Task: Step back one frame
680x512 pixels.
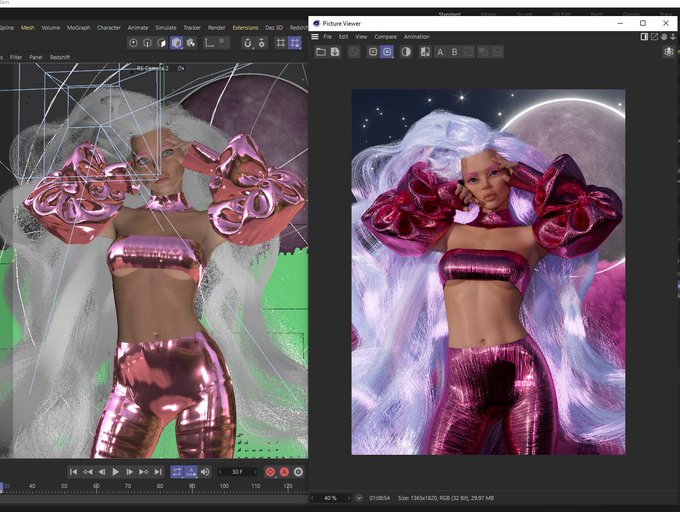Action: [x=101, y=472]
